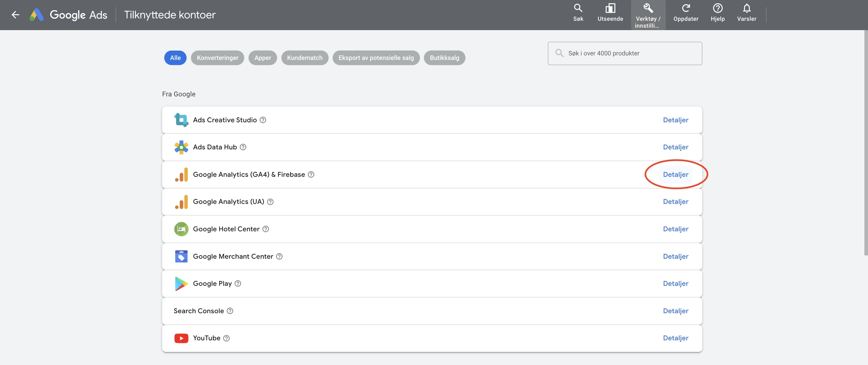The height and width of the screenshot is (365, 868).
Task: Select the Alle filter chip
Action: pos(175,58)
